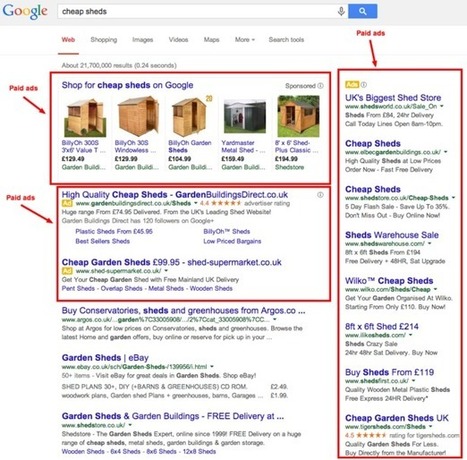
Task: Expand dropdown arrow next to argos.co.uk URL
Action: tap(275, 319)
